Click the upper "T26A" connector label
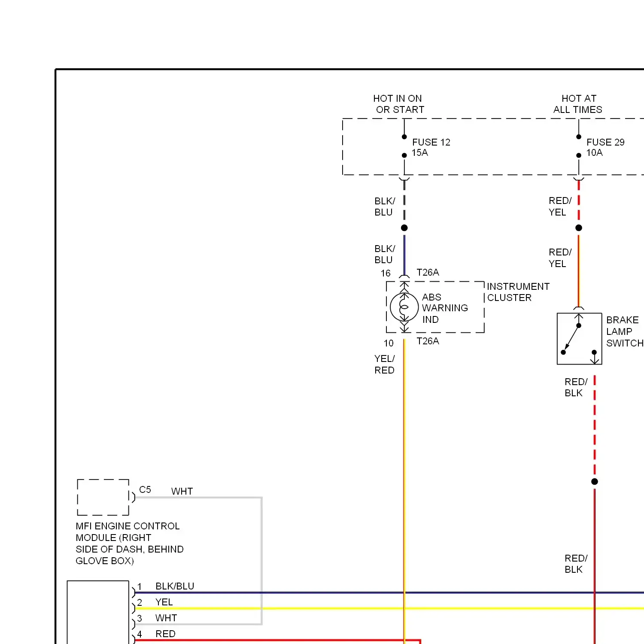 pos(428,272)
